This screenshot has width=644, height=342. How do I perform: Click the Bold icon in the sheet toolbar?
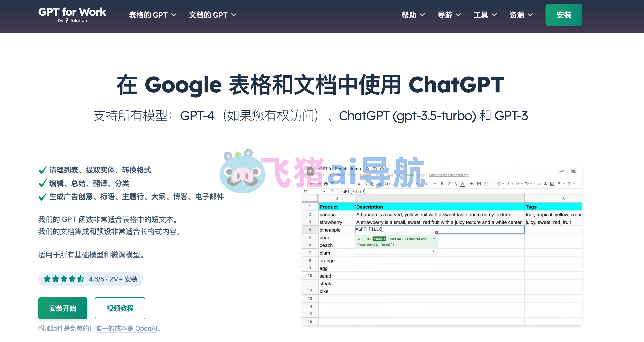[442, 184]
